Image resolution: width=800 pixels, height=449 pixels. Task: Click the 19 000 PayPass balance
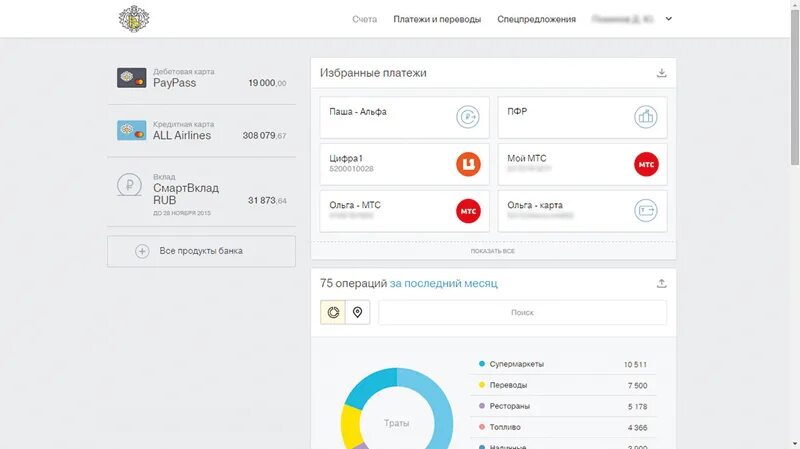click(267, 83)
